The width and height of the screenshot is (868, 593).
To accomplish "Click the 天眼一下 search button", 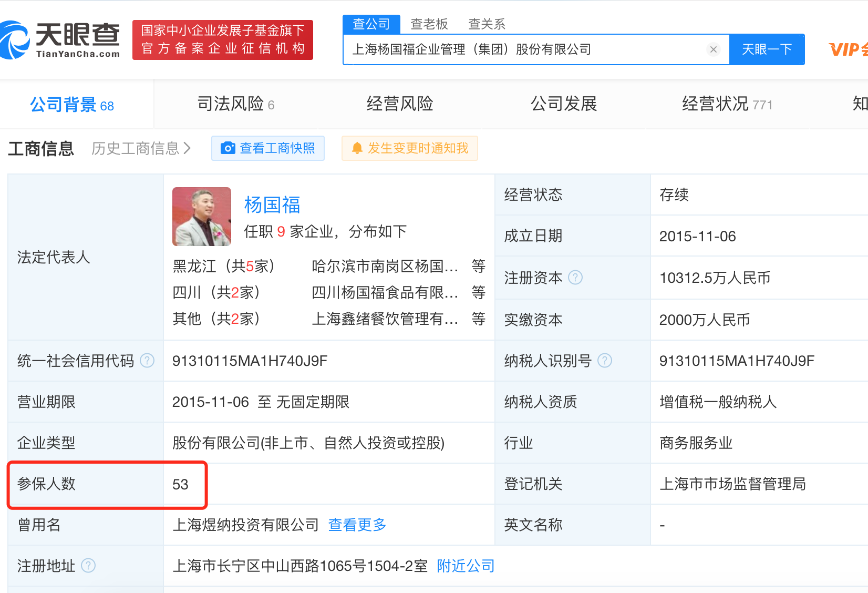I will [767, 49].
